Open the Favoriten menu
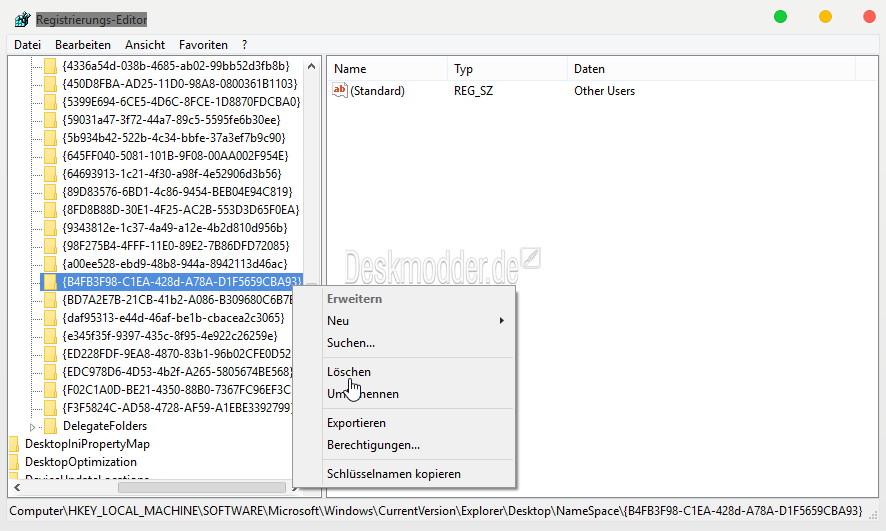Screen dimensions: 886x531 [203, 45]
